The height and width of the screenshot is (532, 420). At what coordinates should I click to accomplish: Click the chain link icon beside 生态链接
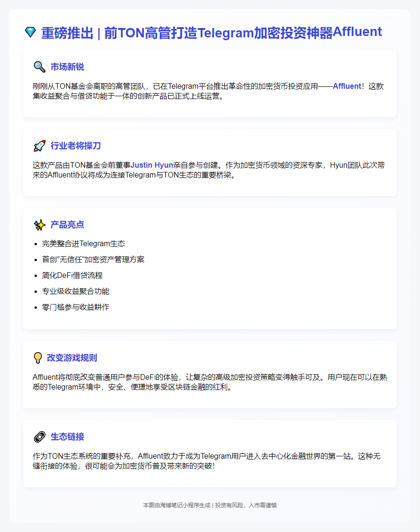click(x=40, y=437)
